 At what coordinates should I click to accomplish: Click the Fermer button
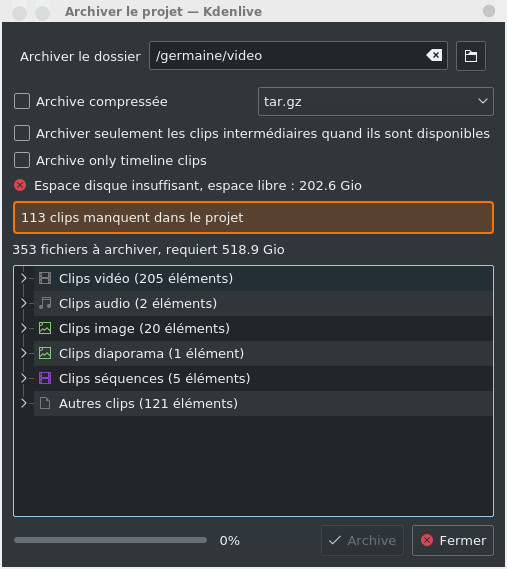click(453, 540)
